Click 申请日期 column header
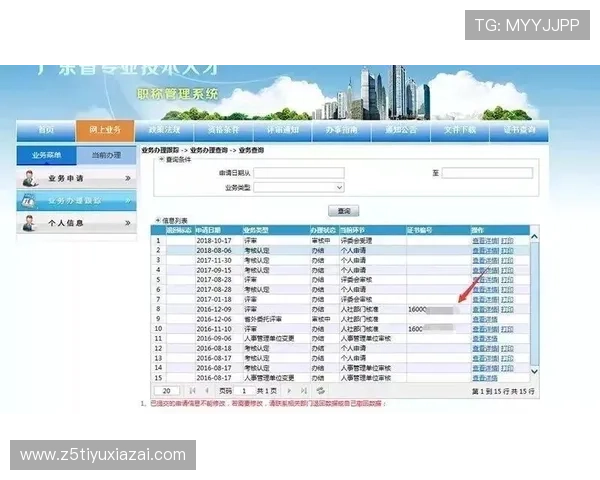Viewport: 600px width, 480px height. tap(218, 230)
